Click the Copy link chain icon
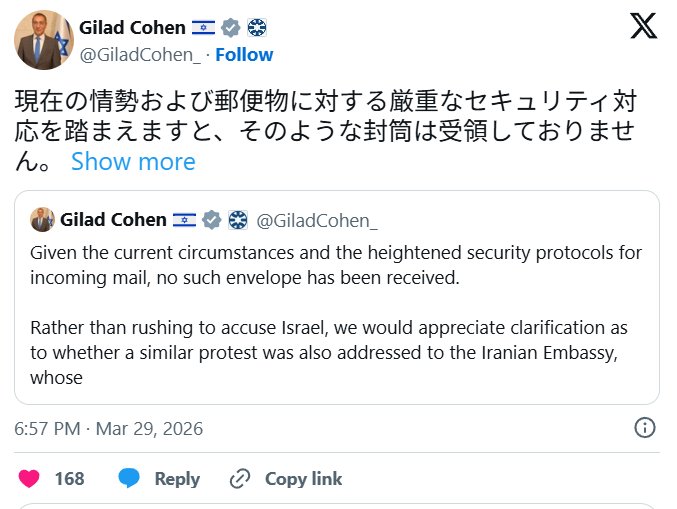677x509 pixels. 240,479
